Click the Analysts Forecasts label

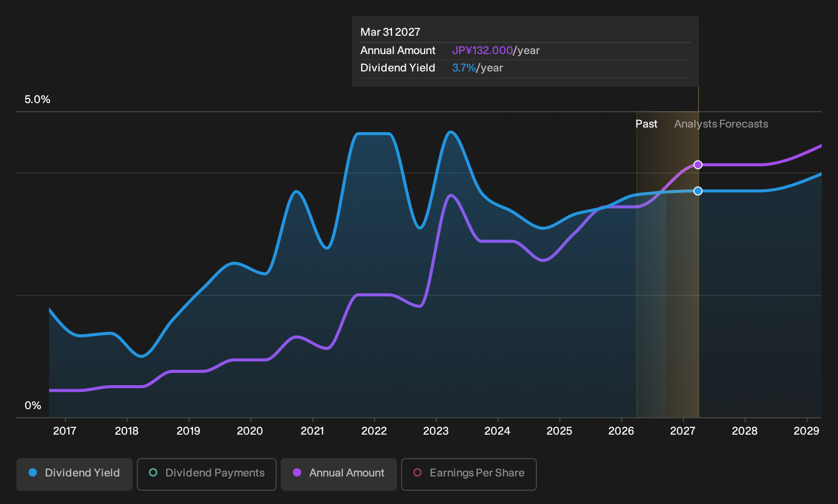click(x=721, y=124)
